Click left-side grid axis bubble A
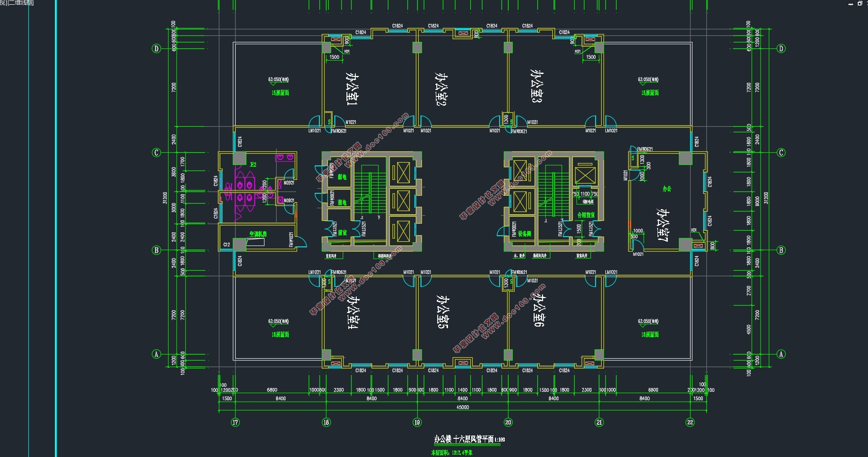 (156, 354)
